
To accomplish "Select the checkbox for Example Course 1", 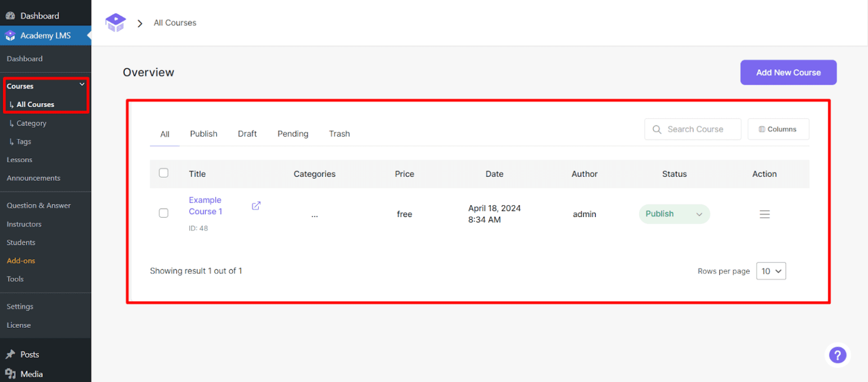I will click(x=163, y=213).
